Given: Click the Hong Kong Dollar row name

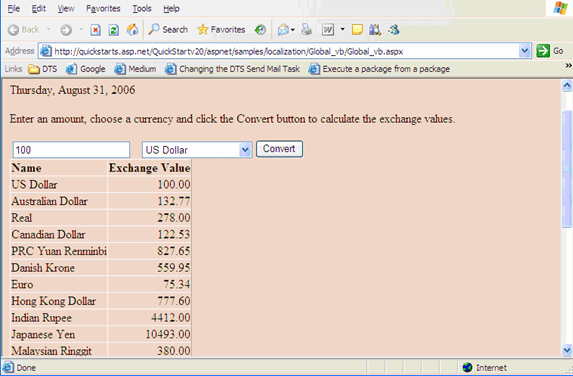Looking at the screenshot, I should (x=53, y=301).
